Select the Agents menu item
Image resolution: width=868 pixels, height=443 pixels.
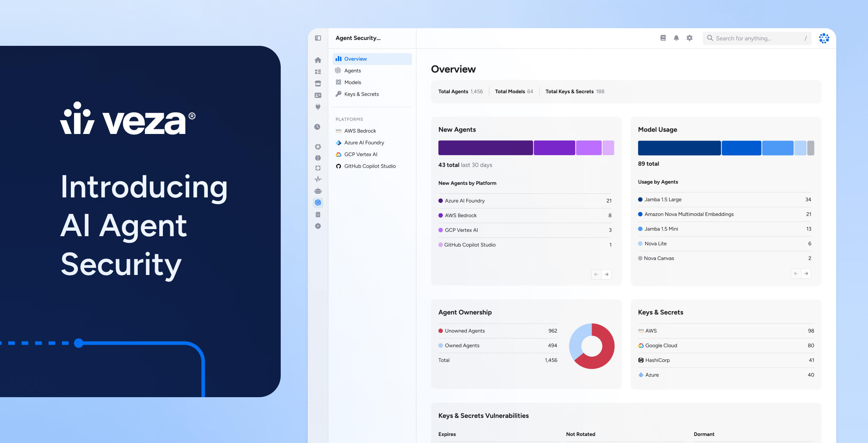click(x=352, y=71)
